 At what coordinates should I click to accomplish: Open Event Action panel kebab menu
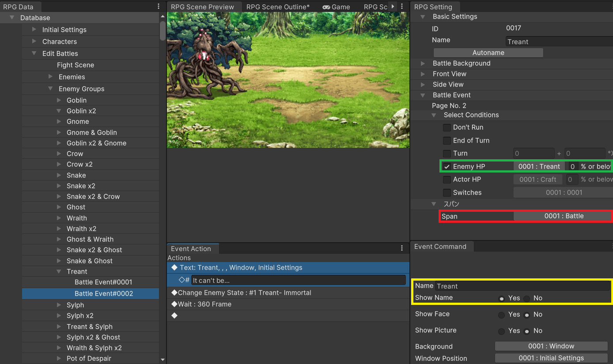[x=401, y=248]
